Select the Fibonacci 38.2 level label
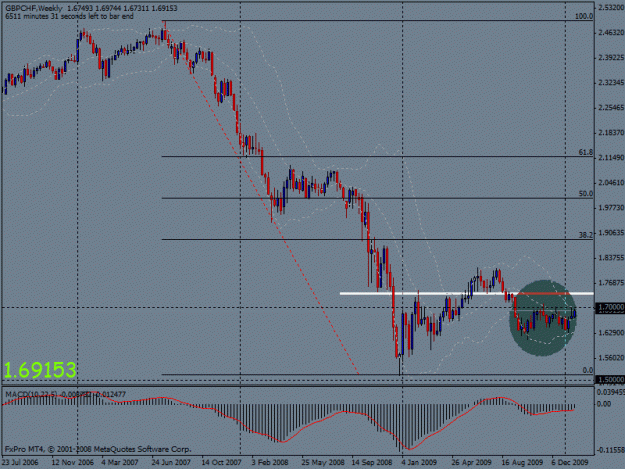The width and height of the screenshot is (625, 469). tap(586, 235)
